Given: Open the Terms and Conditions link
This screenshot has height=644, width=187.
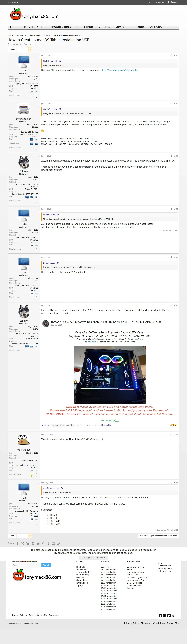Looking at the screenshot, I should 153,623.
